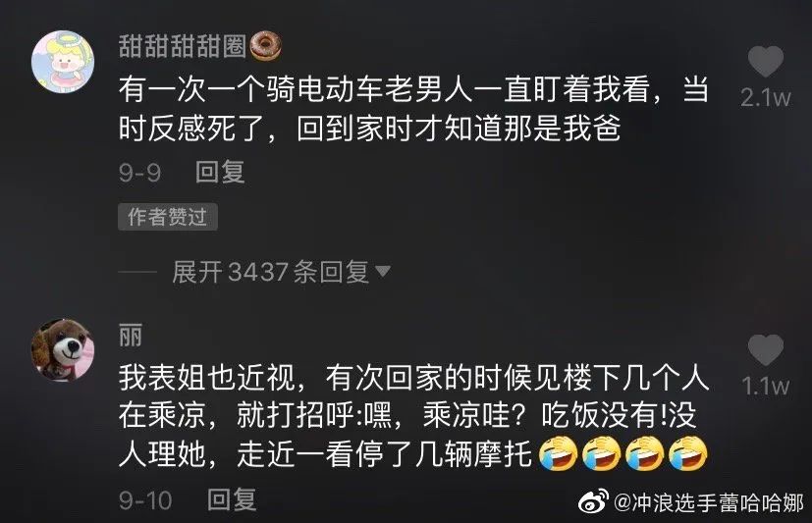Open username 甜甜甜甜圈 profile
The image size is (812, 523).
point(183,45)
